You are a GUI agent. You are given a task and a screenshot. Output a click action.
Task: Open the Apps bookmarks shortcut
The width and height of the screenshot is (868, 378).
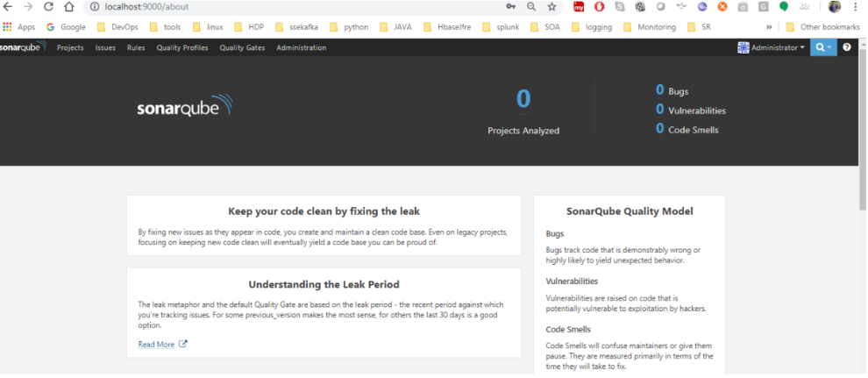coord(18,26)
